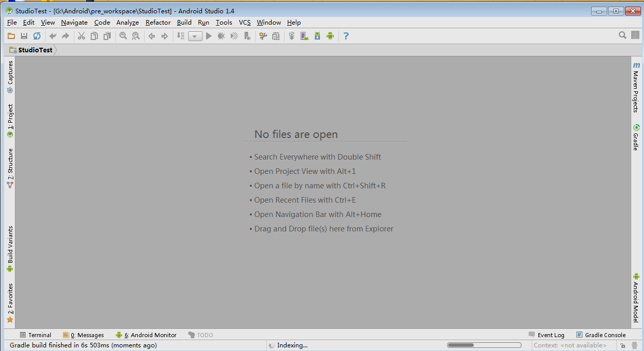Open the Gradle Console tab
The width and height of the screenshot is (644, 351).
[x=601, y=335]
